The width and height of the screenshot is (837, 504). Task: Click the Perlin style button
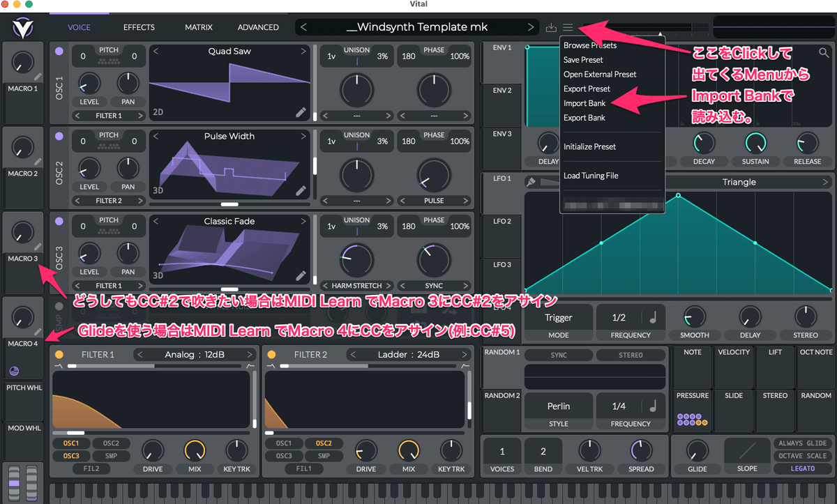559,406
